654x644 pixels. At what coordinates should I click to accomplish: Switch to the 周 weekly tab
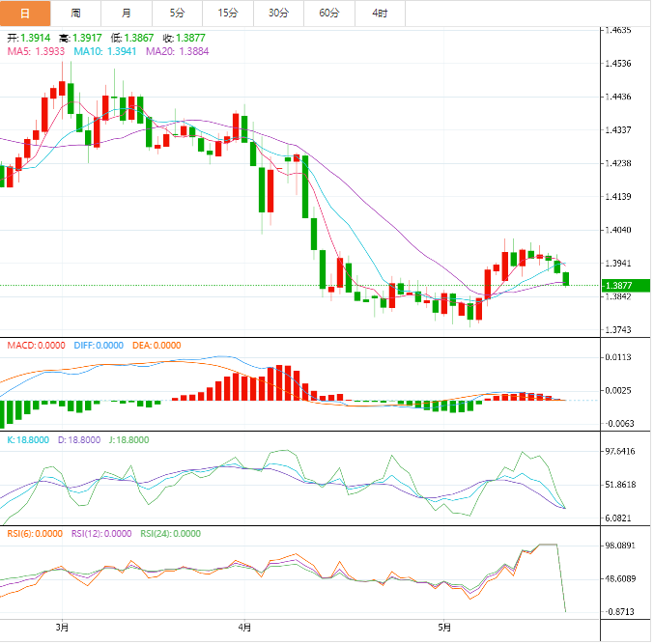pyautogui.click(x=75, y=14)
